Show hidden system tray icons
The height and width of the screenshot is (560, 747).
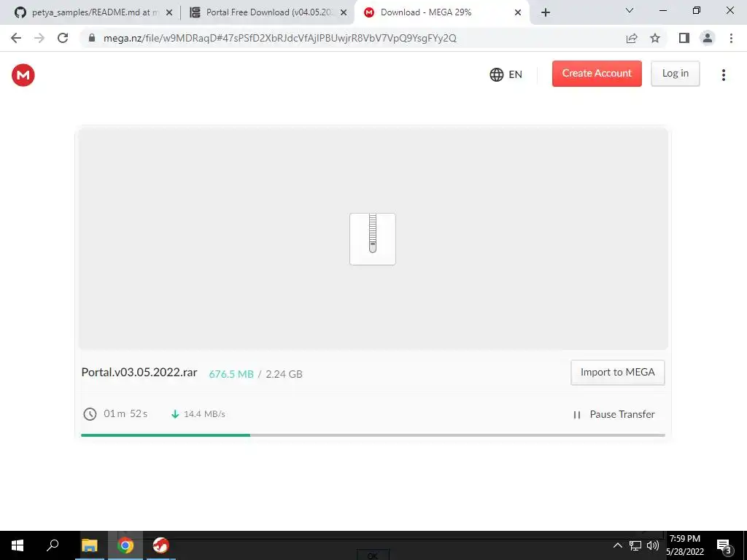pos(617,545)
